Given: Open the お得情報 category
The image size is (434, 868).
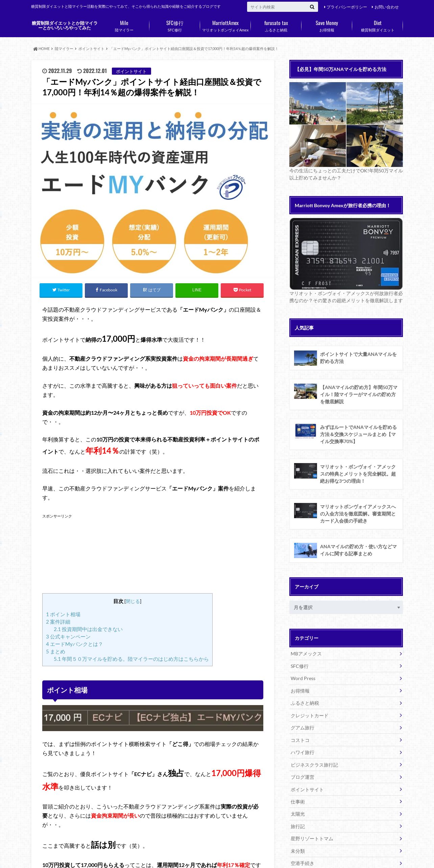Looking at the screenshot, I should 346,691.
